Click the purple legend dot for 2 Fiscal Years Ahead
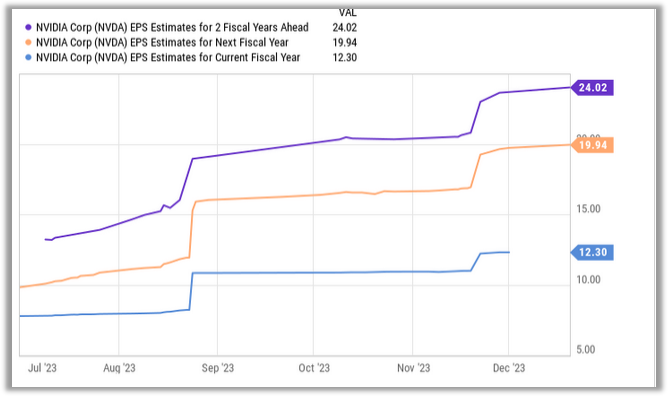 tap(29, 27)
